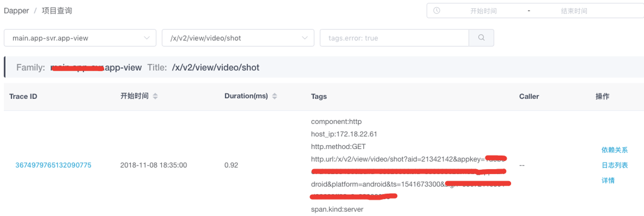Sort ascending by 开始时间 up arrow
Screen dimensions: 644x216
[x=155, y=94]
